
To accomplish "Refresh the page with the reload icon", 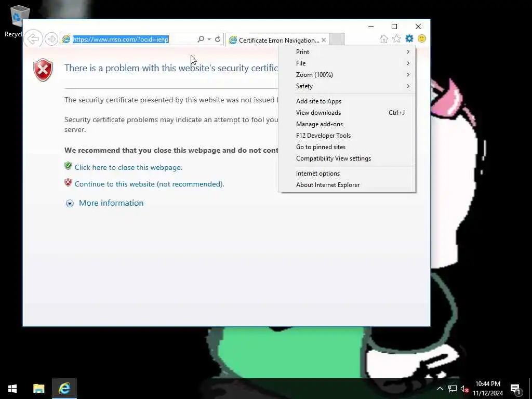I will pyautogui.click(x=218, y=39).
